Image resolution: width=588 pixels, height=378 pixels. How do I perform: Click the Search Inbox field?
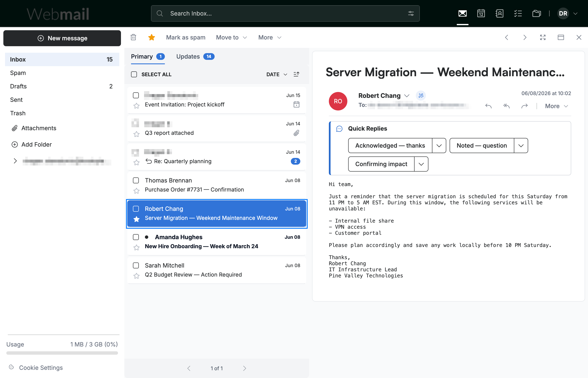click(285, 13)
